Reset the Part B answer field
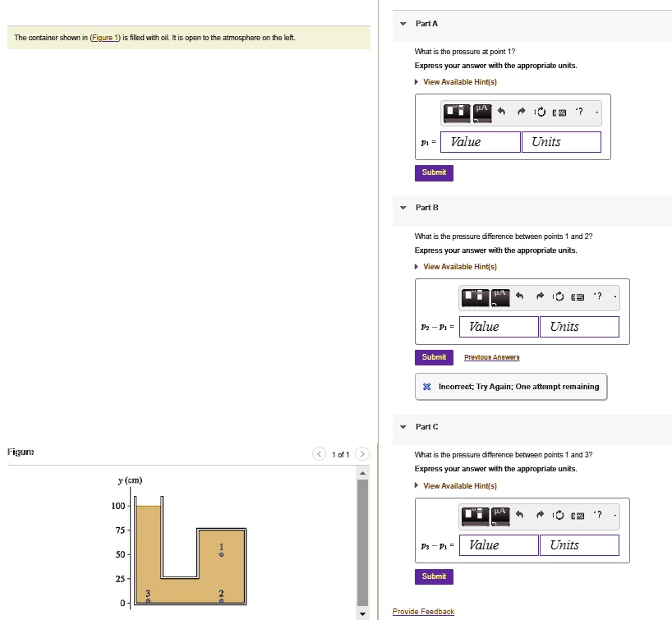Viewport: 672px width, 620px height. [559, 296]
